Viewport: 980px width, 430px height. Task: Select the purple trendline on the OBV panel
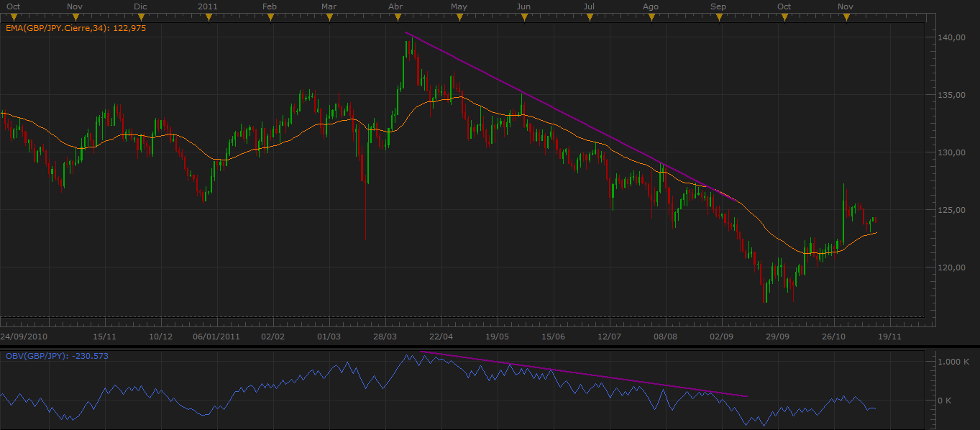pos(584,373)
